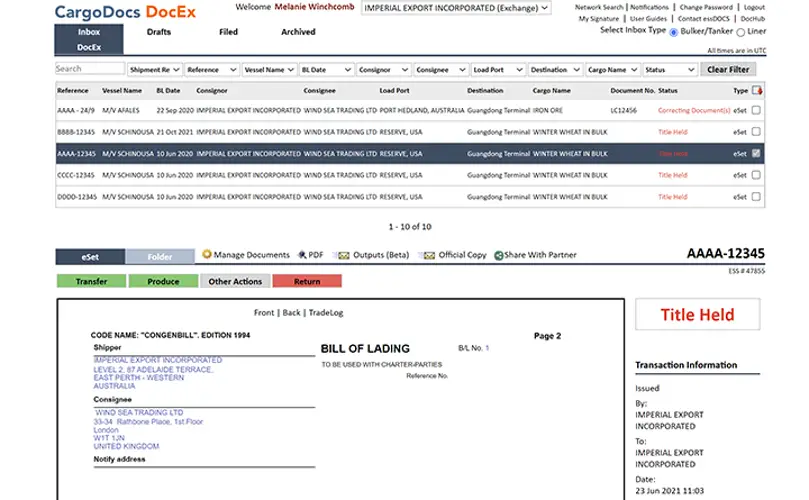Switch to the Inbox DocEx tab
The height and width of the screenshot is (500, 809).
point(89,39)
